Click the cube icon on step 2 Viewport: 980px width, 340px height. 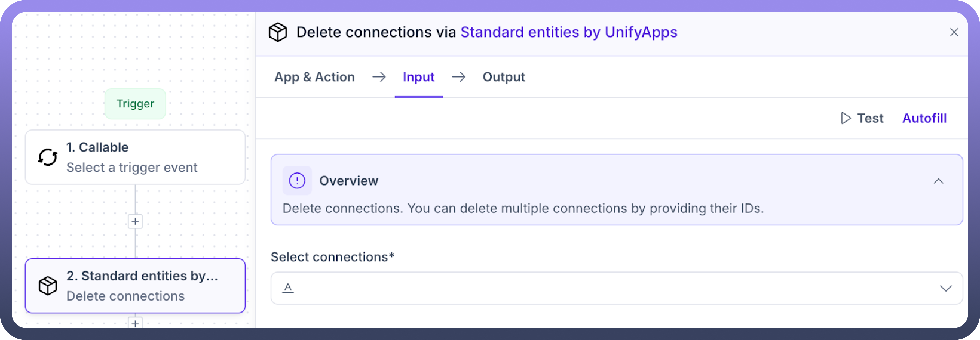pos(48,286)
